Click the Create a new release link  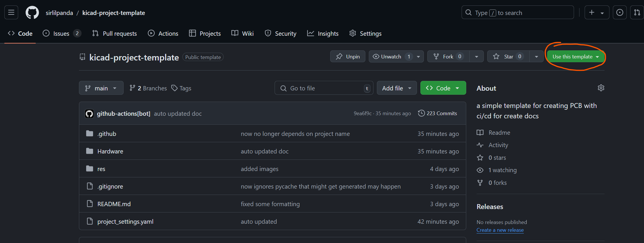point(500,230)
